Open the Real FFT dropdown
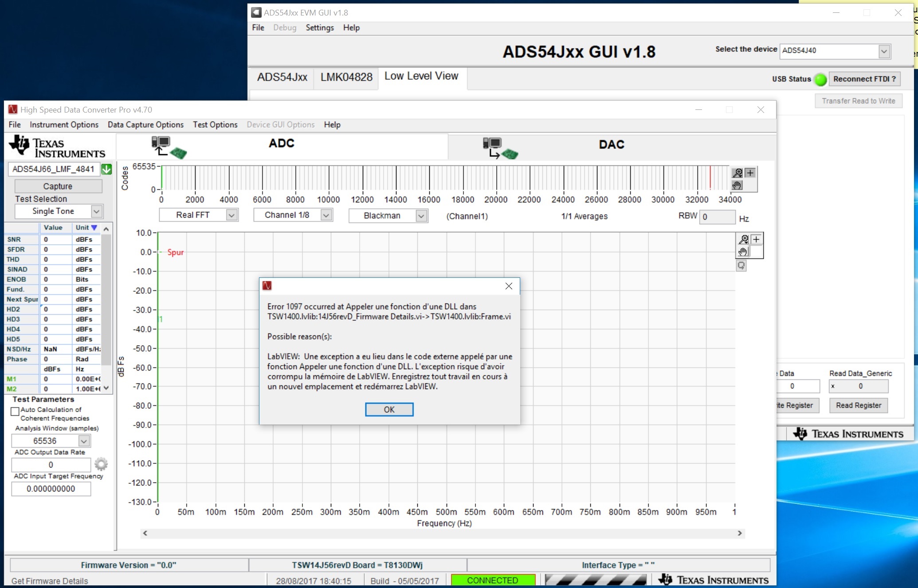Viewport: 918px width, 588px height. click(231, 215)
